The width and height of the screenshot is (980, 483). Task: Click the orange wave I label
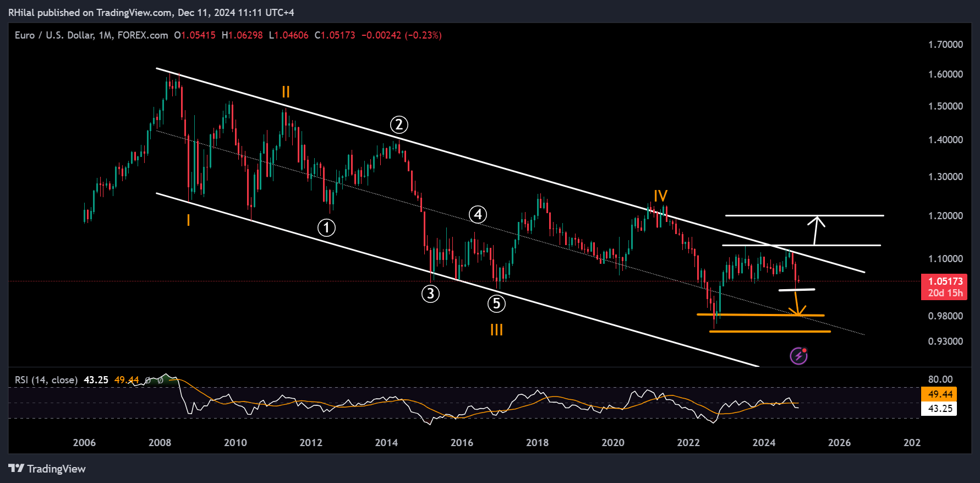pos(188,220)
